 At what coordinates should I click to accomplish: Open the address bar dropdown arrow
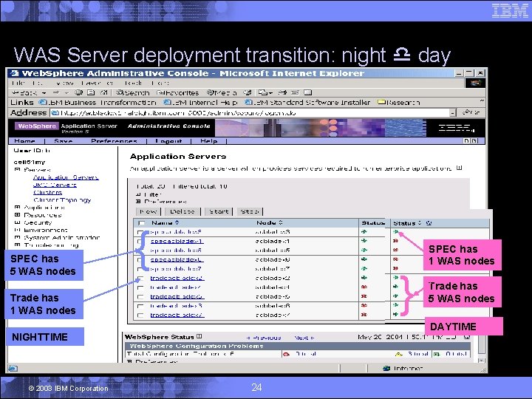click(453, 113)
